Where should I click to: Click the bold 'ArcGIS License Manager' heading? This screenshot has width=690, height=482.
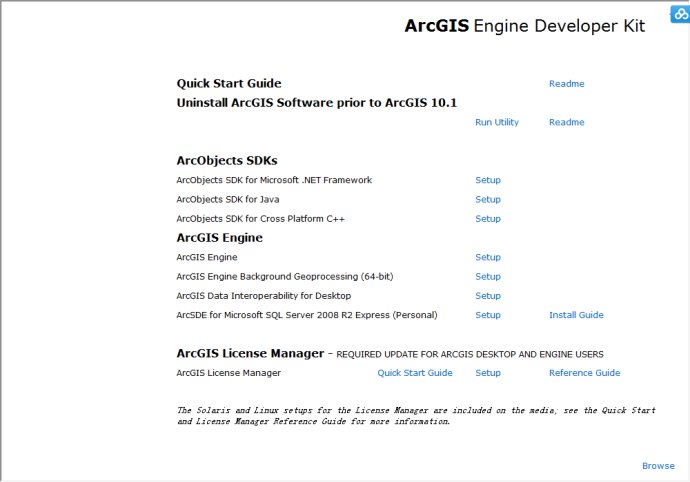[x=250, y=353]
